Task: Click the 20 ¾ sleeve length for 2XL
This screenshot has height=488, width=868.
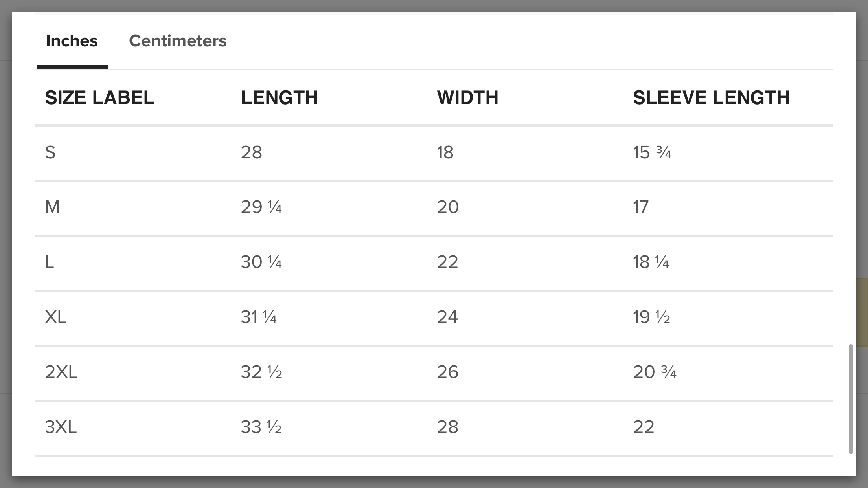Action: click(654, 372)
